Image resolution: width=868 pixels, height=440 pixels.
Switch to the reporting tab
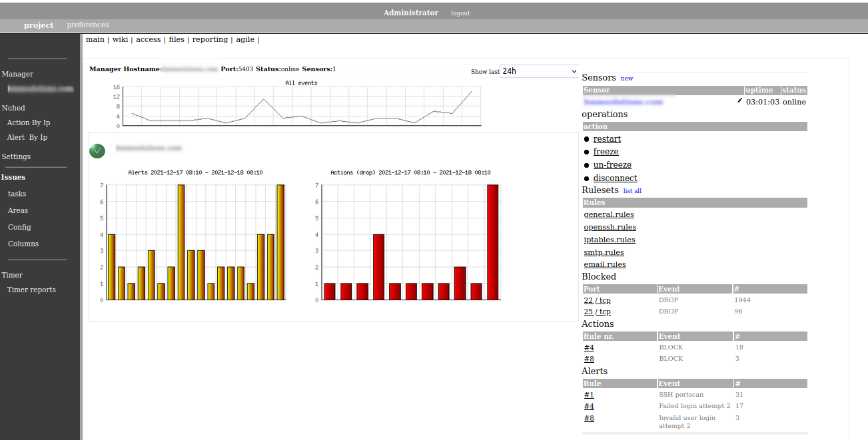(x=210, y=40)
